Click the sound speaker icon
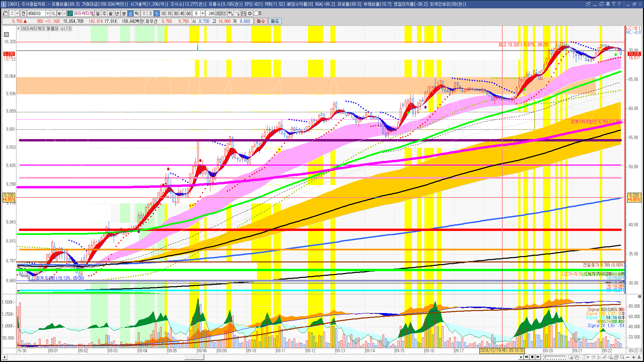 [x=59, y=13]
